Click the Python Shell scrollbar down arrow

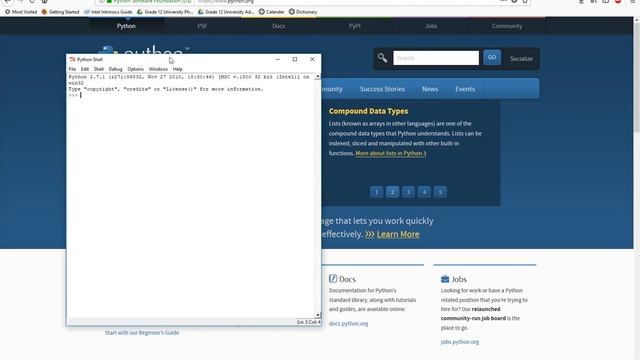pyautogui.click(x=318, y=315)
